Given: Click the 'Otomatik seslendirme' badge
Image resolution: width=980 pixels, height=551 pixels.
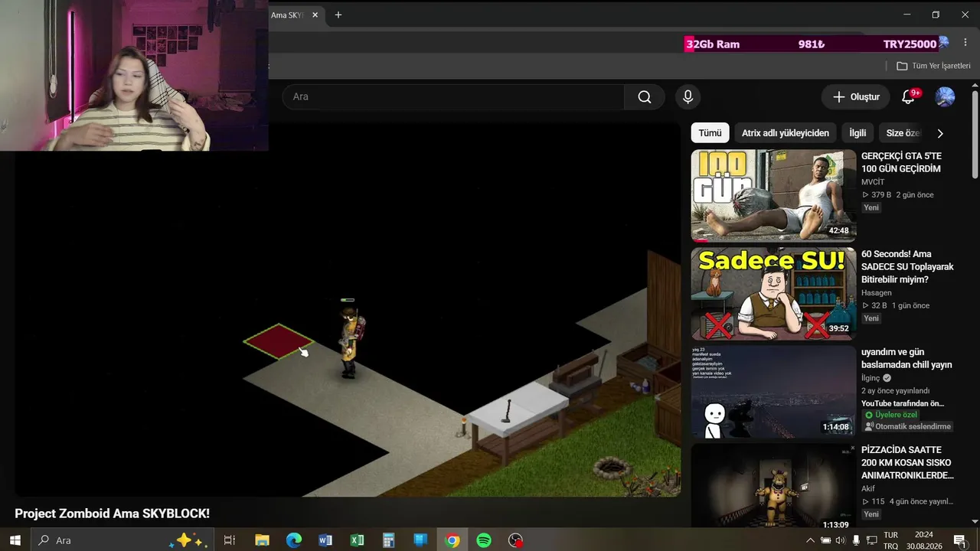Looking at the screenshot, I should pyautogui.click(x=908, y=426).
